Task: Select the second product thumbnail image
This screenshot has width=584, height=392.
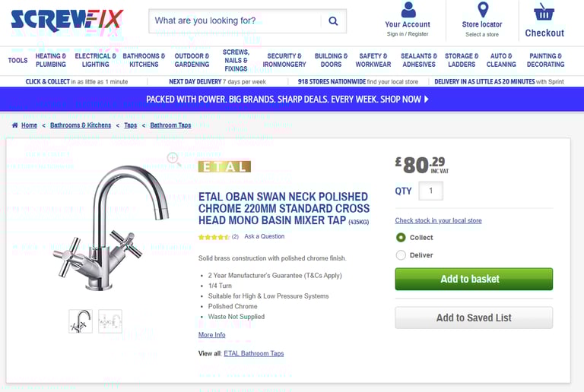Action: pyautogui.click(x=110, y=321)
